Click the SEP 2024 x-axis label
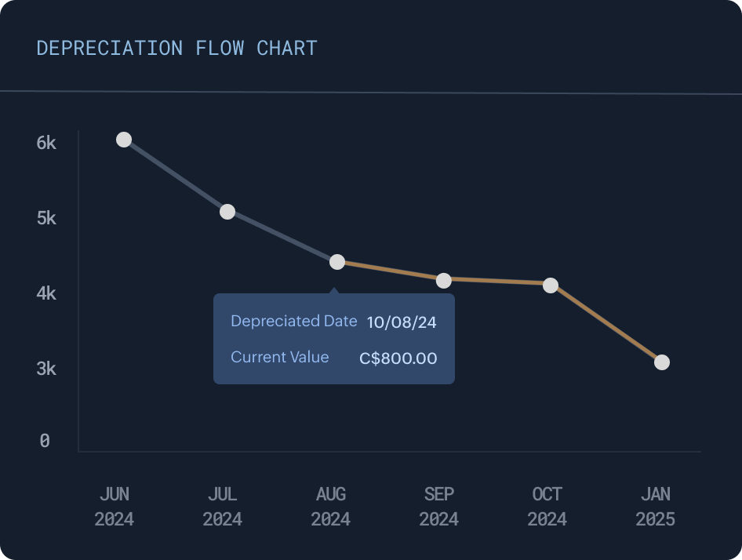 point(439,507)
